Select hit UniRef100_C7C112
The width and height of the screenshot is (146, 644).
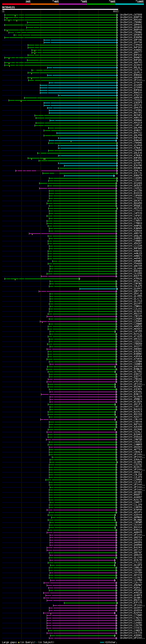131,562
